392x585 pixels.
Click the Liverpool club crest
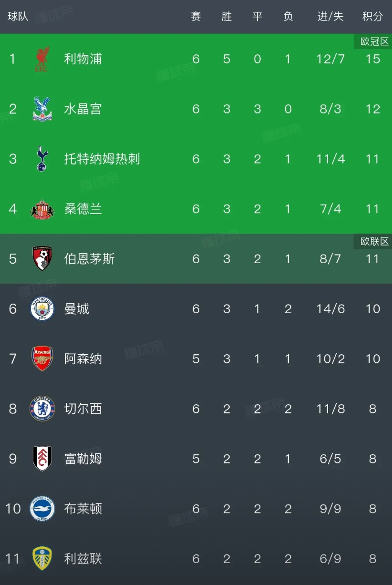(42, 59)
